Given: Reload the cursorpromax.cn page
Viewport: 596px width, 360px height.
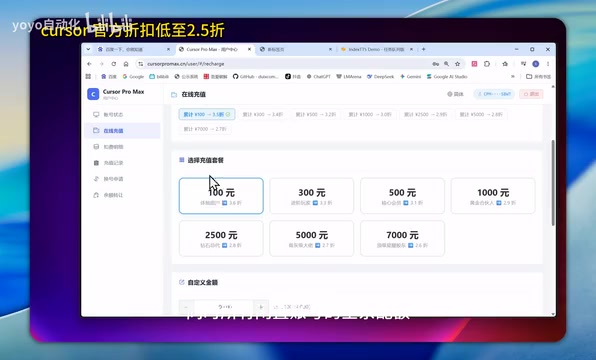Looking at the screenshot, I should [114, 64].
